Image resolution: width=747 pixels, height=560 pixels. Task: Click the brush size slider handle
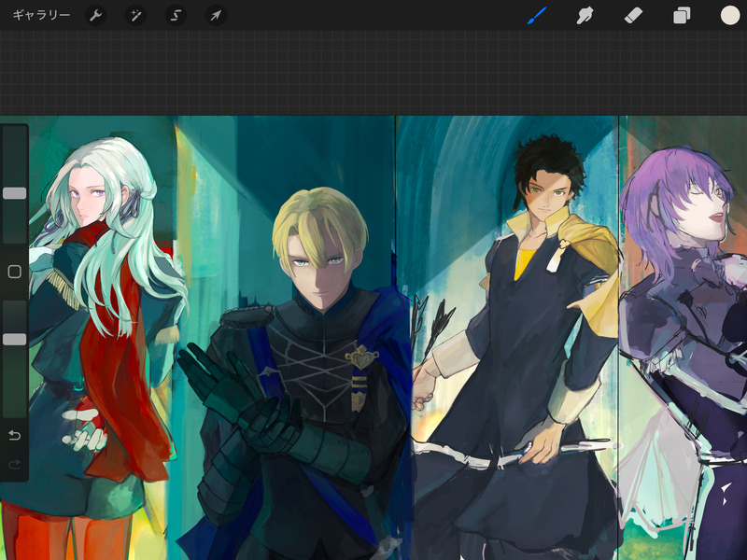[14, 193]
